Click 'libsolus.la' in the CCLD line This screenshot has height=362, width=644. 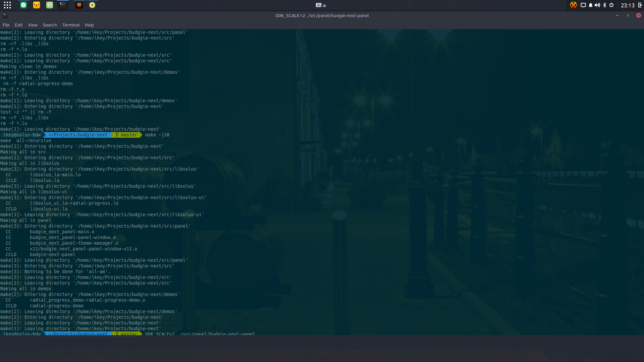(45, 181)
